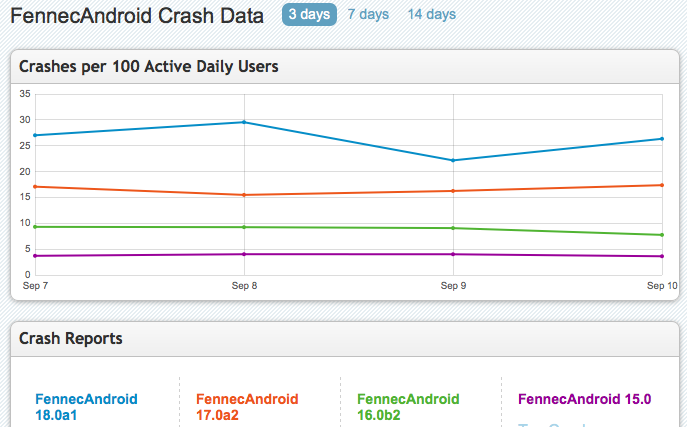Open the FennecAndroid 18.0a1 crash report link
The image size is (687, 427).
(86, 407)
